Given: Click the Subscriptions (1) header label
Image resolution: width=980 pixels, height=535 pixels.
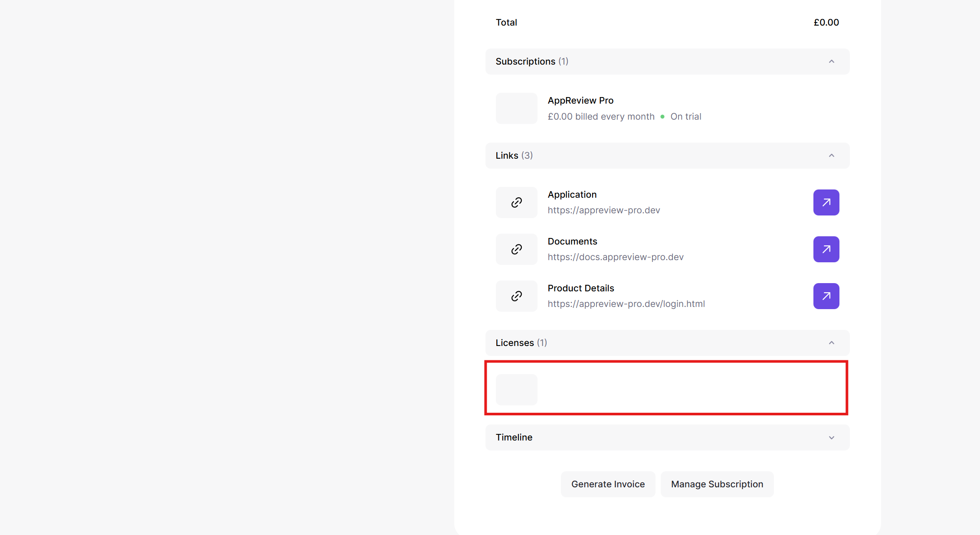Looking at the screenshot, I should pyautogui.click(x=531, y=62).
